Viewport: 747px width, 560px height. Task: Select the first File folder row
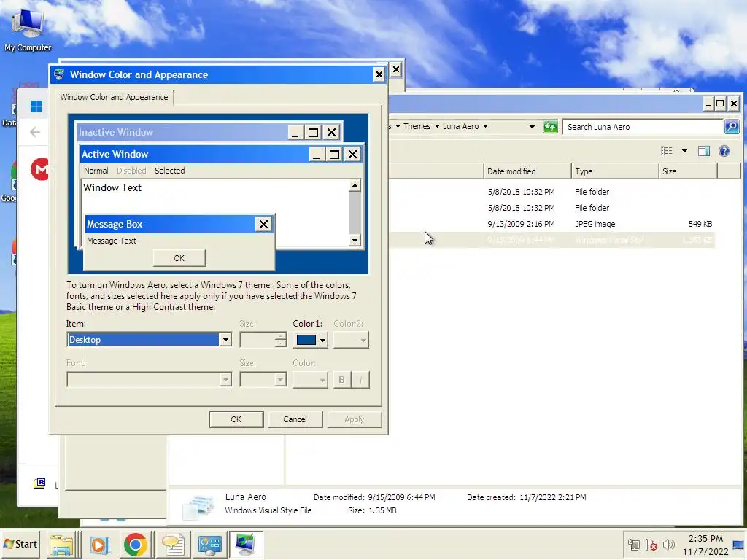pos(551,192)
